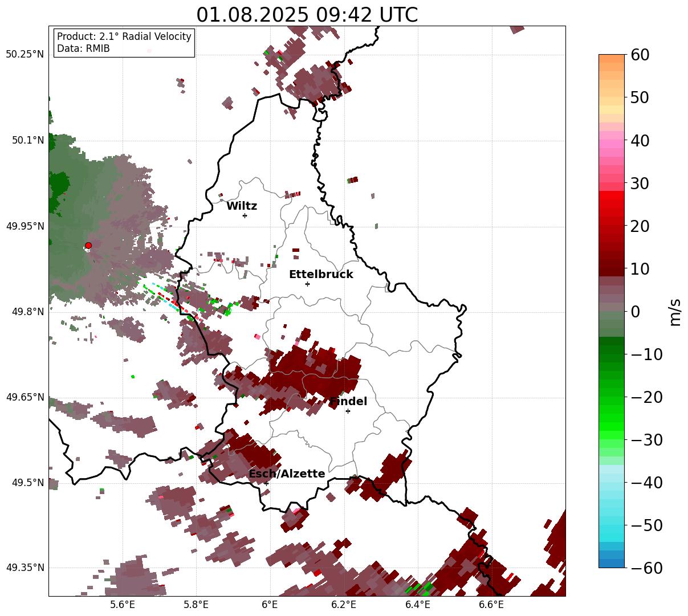Click the orange 60 m/s colorbar top
The height and width of the screenshot is (616, 688).
612,59
